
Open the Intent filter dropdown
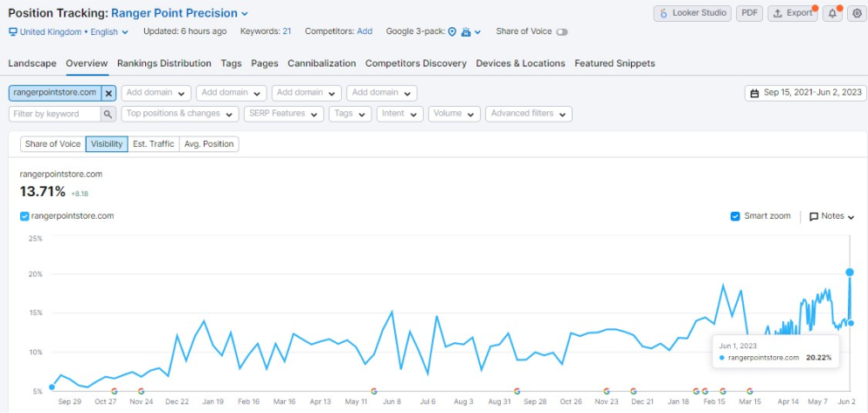tap(399, 114)
